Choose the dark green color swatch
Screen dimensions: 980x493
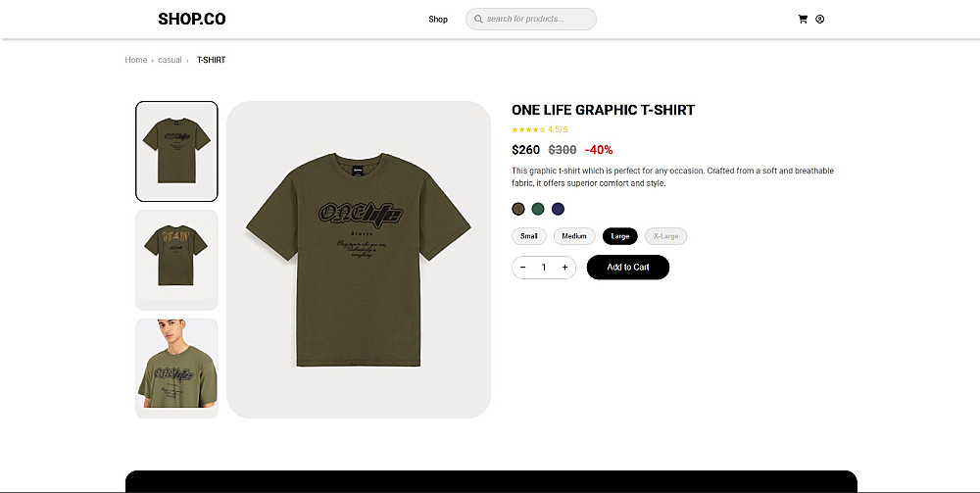[538, 209]
